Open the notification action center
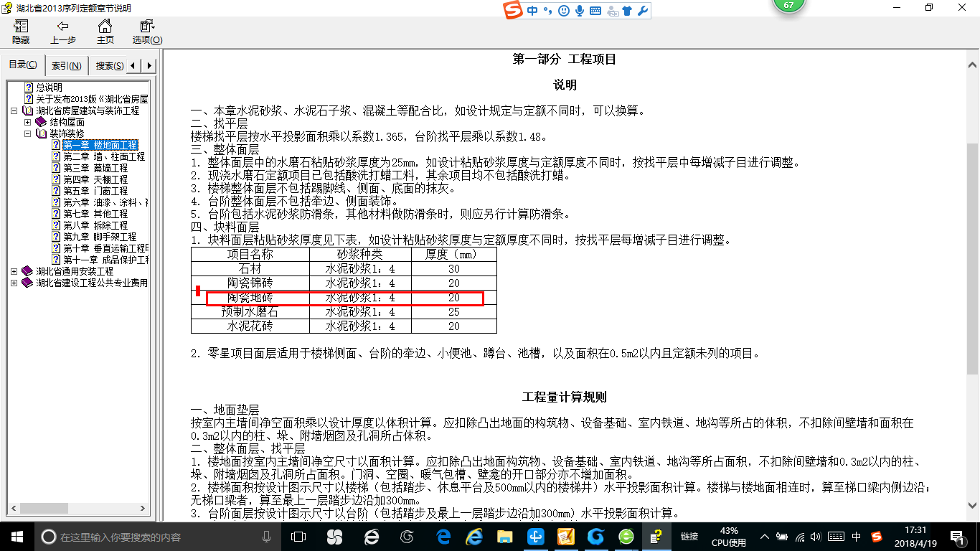Image resolution: width=980 pixels, height=551 pixels. click(x=958, y=537)
